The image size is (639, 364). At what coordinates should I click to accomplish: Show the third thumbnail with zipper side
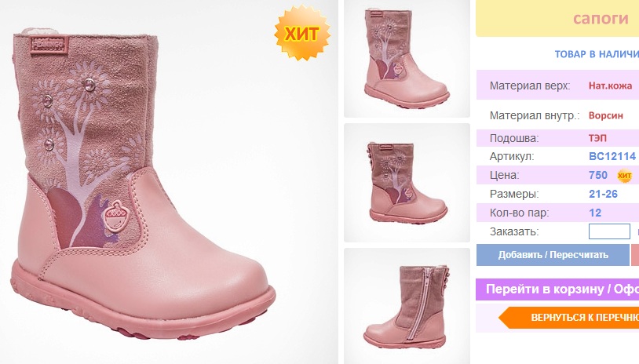pyautogui.click(x=407, y=306)
